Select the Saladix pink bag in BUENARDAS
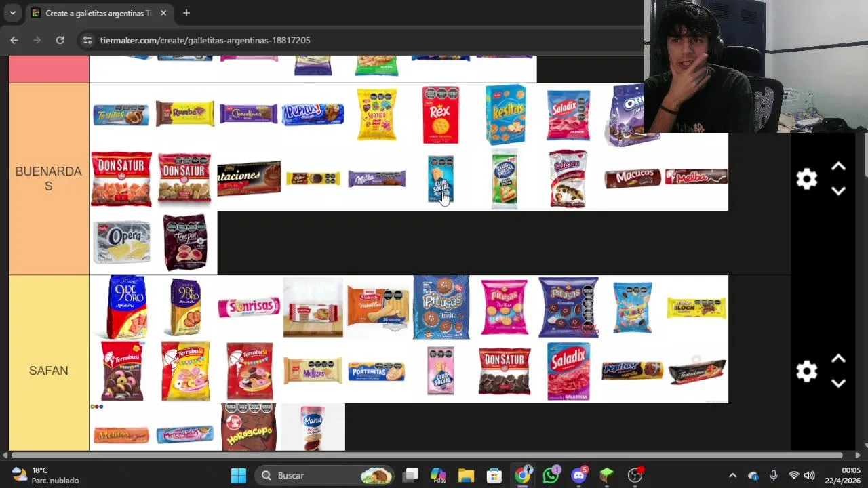Screen dimensions: 868x488 [x=568, y=115]
